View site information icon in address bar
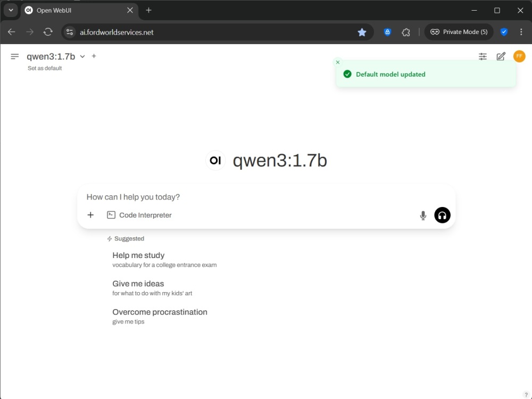This screenshot has width=532, height=399. (x=70, y=32)
